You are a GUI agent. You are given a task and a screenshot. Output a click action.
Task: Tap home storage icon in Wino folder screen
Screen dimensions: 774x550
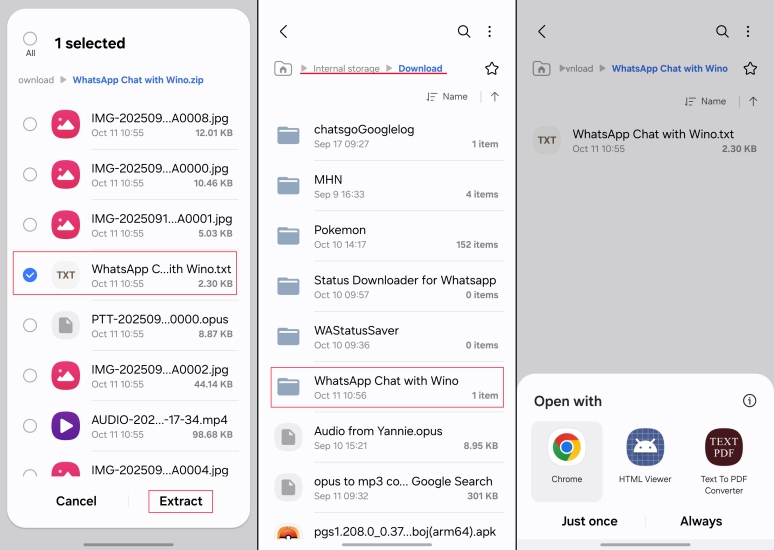[542, 68]
